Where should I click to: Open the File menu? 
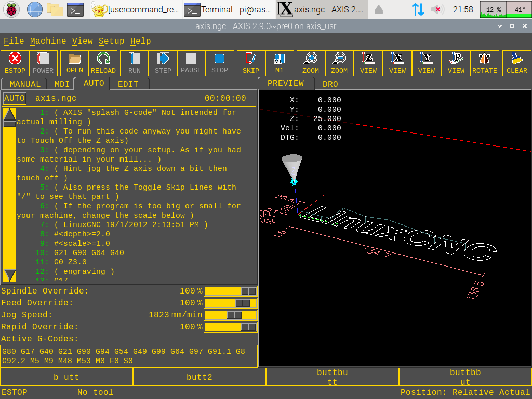pyautogui.click(x=14, y=41)
